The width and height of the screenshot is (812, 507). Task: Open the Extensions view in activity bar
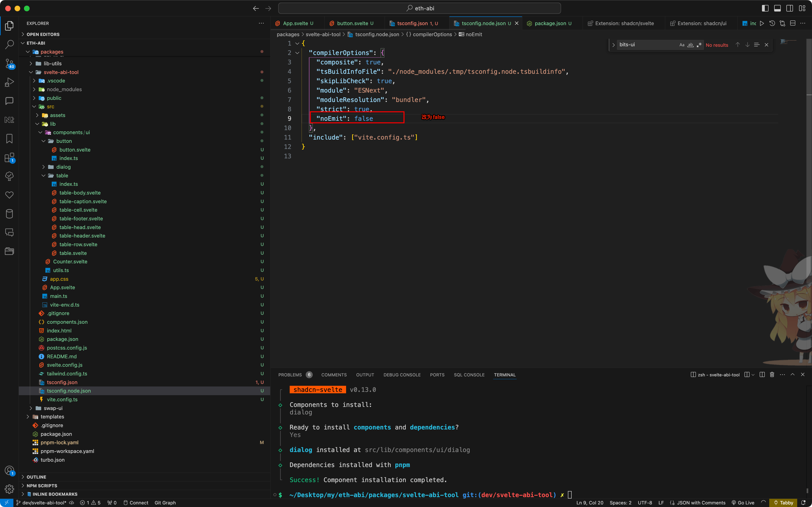pyautogui.click(x=9, y=158)
